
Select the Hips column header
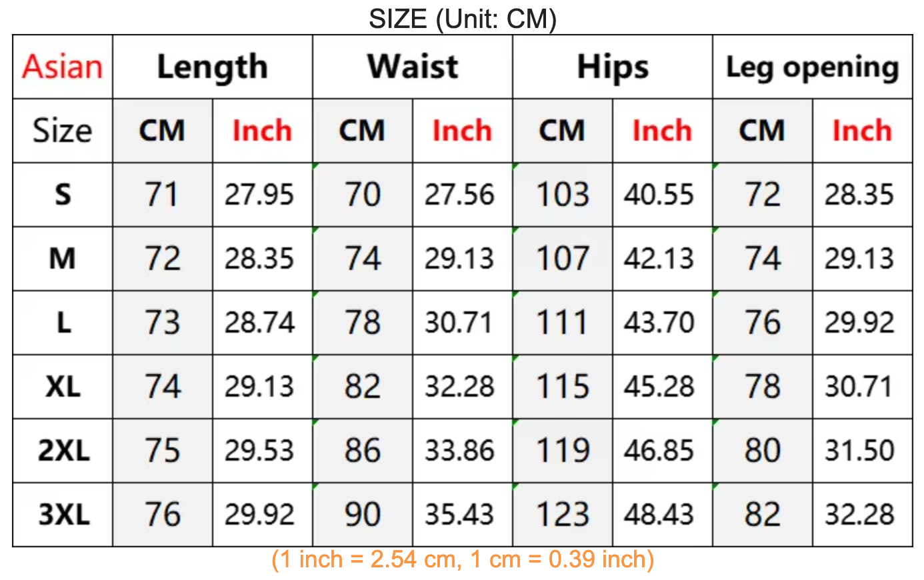(x=612, y=67)
